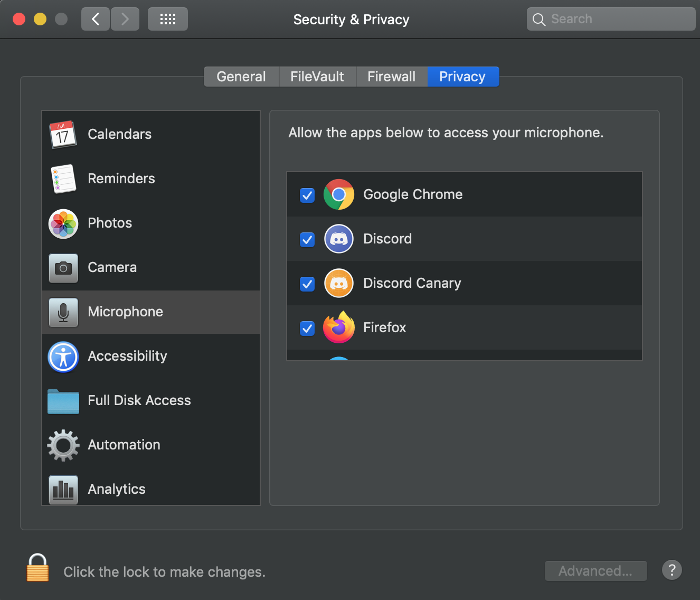The image size is (700, 600).
Task: Select the Discord app name
Action: (x=387, y=239)
